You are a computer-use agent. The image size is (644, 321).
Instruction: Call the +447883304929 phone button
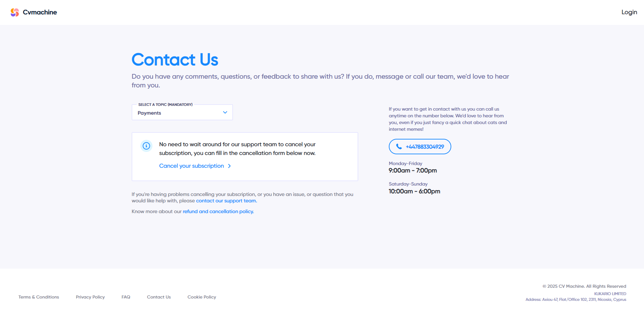(420, 147)
